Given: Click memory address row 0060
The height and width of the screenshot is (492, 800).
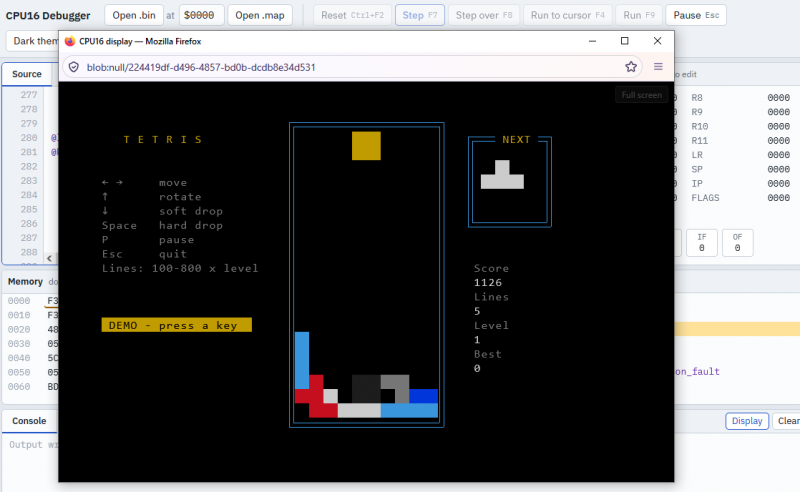Looking at the screenshot, I should (x=19, y=386).
